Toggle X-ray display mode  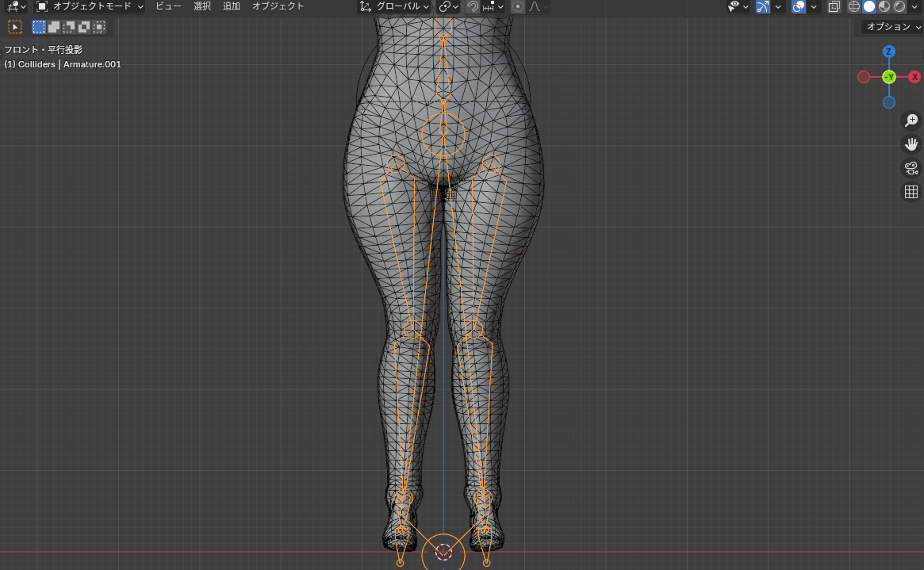coord(834,6)
